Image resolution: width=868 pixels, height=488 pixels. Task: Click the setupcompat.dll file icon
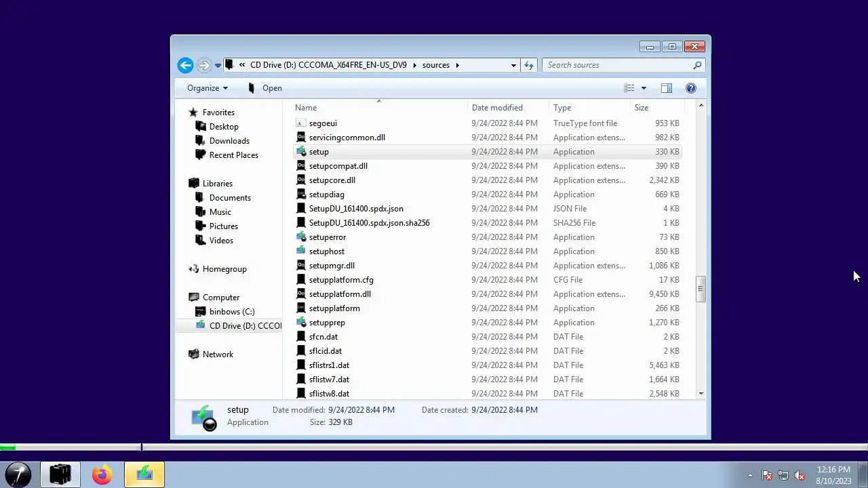point(302,166)
